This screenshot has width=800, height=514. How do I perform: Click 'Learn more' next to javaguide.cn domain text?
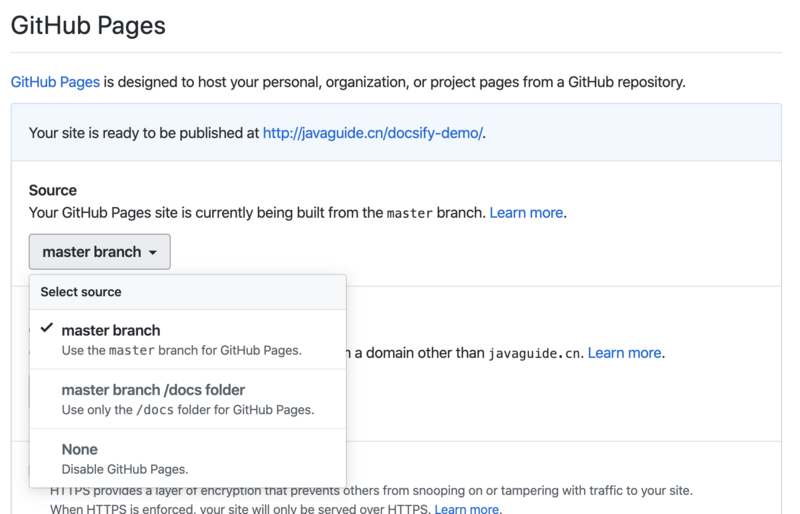click(624, 353)
